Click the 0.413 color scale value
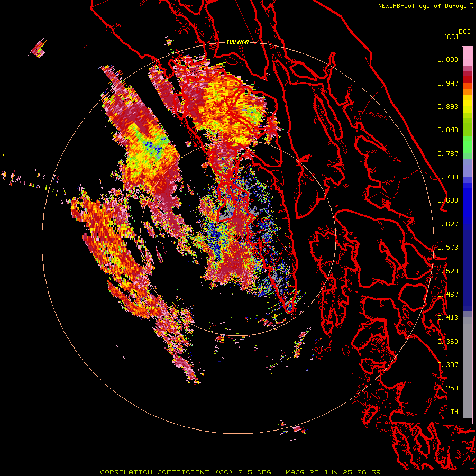Viewport: 476px width, 476px height. (448, 318)
